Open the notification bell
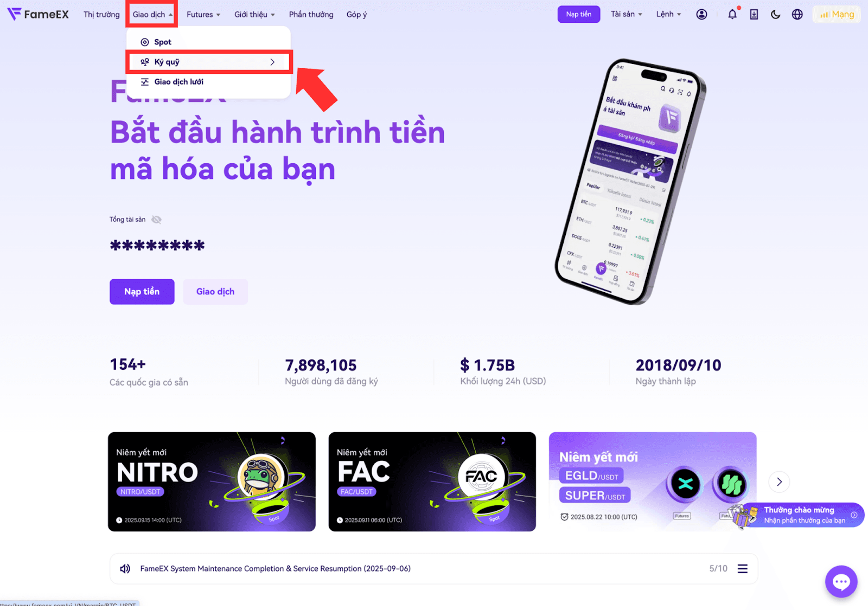The height and width of the screenshot is (610, 868). (x=732, y=14)
